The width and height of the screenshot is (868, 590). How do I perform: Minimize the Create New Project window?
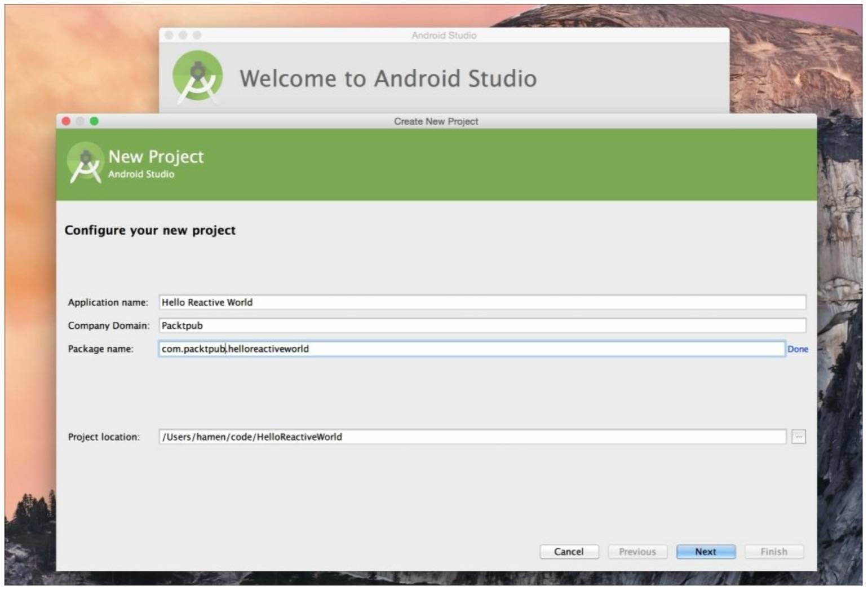point(80,121)
